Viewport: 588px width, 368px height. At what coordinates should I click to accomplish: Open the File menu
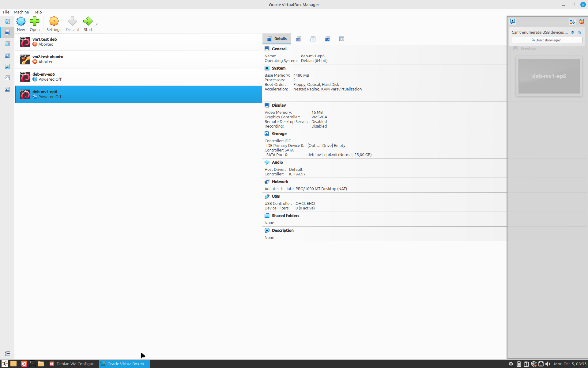pos(6,12)
